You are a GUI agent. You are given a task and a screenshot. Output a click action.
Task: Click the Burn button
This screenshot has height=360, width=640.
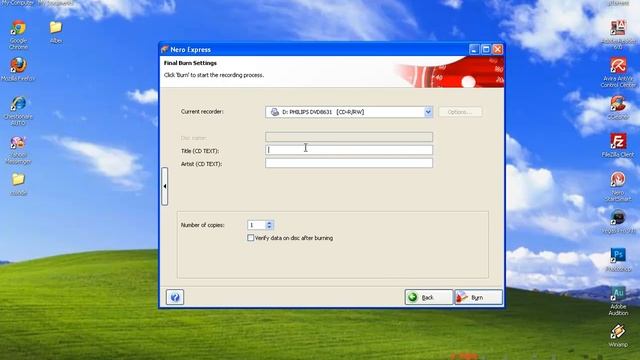(x=478, y=297)
